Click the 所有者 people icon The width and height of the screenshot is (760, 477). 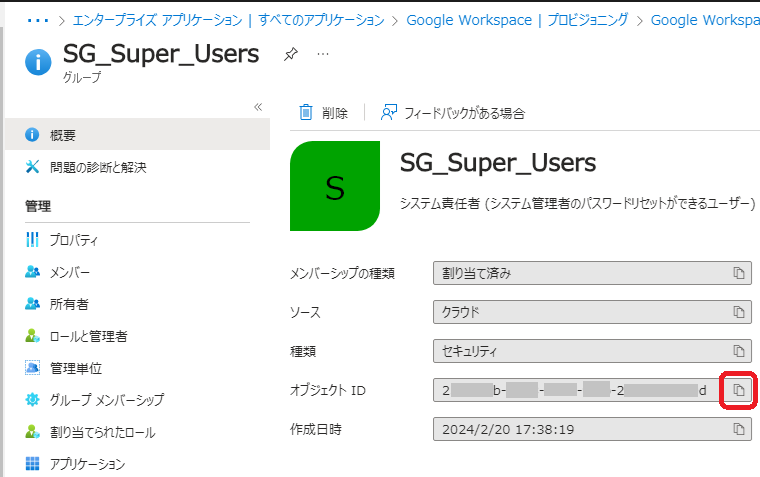pos(32,304)
